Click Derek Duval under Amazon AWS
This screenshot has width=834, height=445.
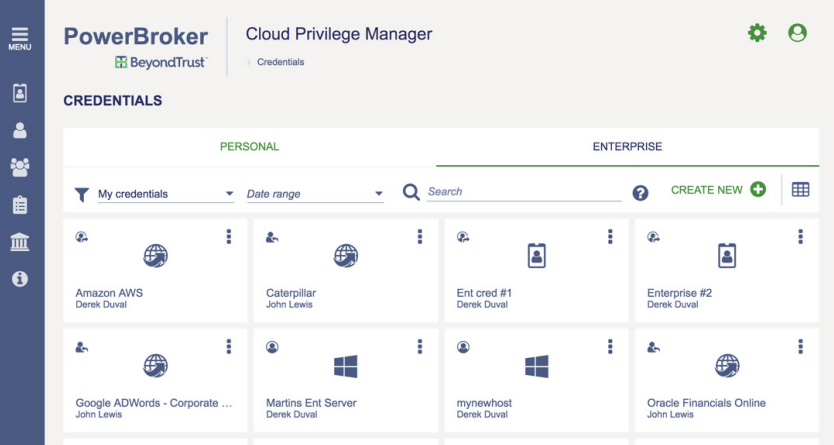tap(101, 305)
